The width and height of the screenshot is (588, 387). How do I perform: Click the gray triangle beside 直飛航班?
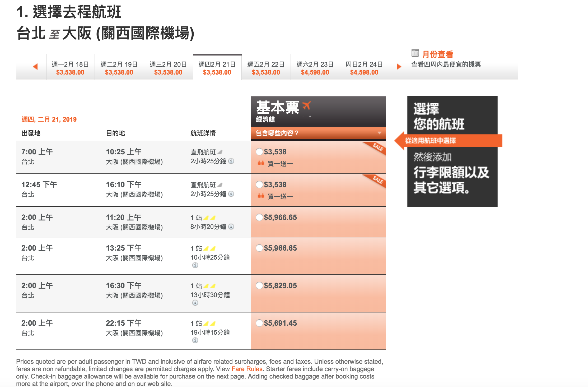(220, 152)
